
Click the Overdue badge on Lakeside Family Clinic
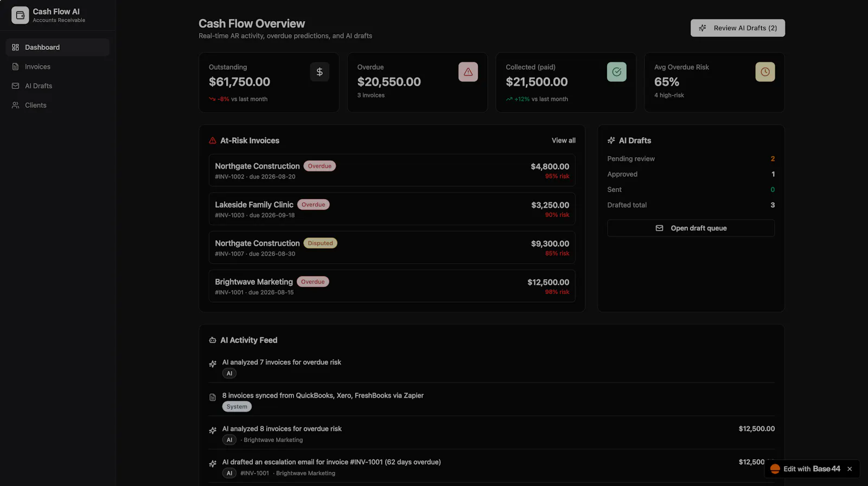pyautogui.click(x=314, y=204)
